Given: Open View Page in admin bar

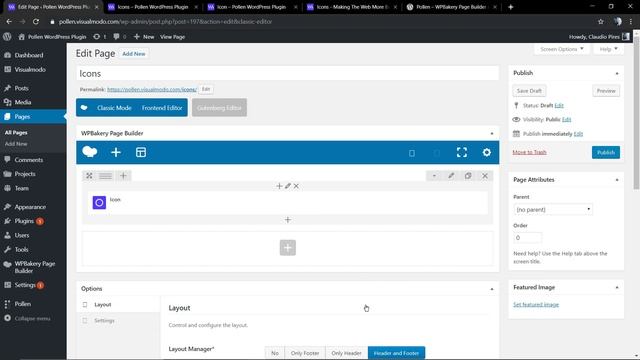Looking at the screenshot, I should (172, 37).
